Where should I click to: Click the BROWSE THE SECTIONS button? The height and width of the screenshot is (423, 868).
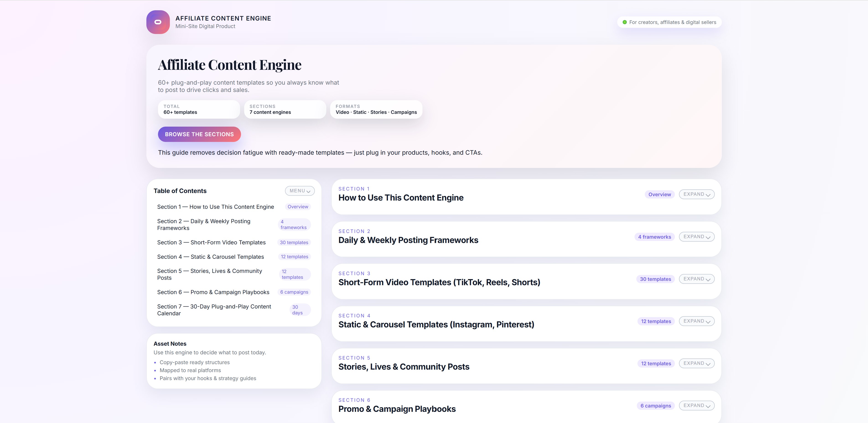pos(199,134)
